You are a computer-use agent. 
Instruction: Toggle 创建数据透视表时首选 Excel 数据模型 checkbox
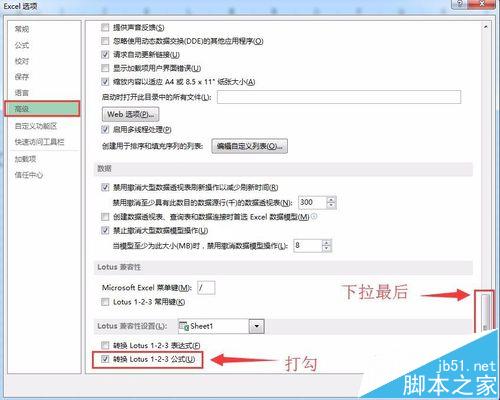[x=105, y=217]
